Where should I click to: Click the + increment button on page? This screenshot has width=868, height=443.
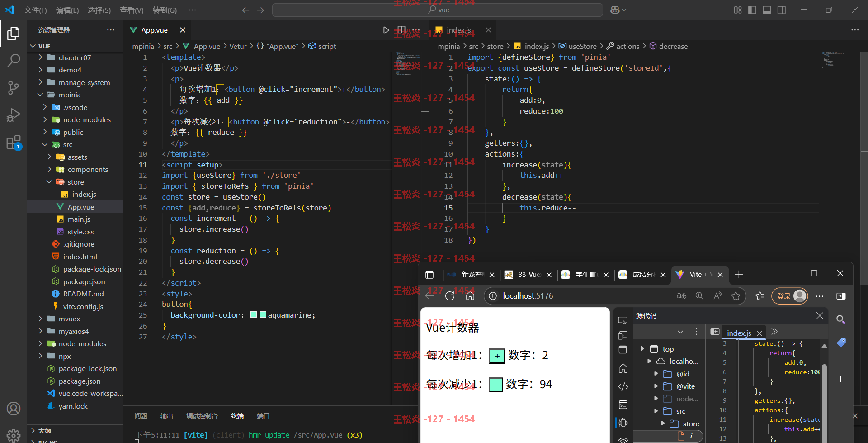pyautogui.click(x=497, y=356)
